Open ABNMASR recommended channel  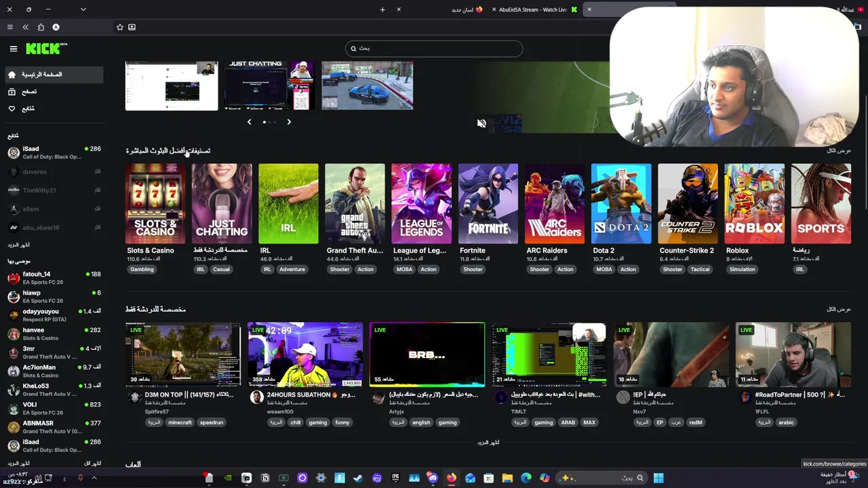point(53,427)
